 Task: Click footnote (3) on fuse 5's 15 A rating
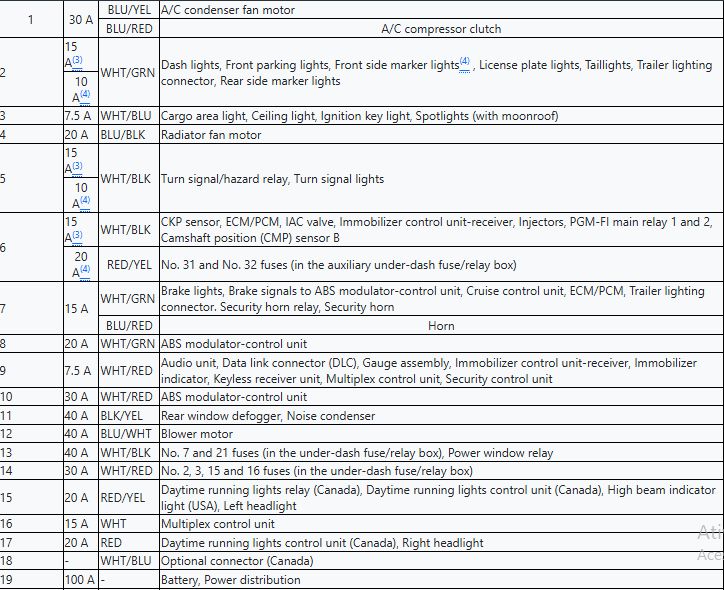click(x=77, y=167)
